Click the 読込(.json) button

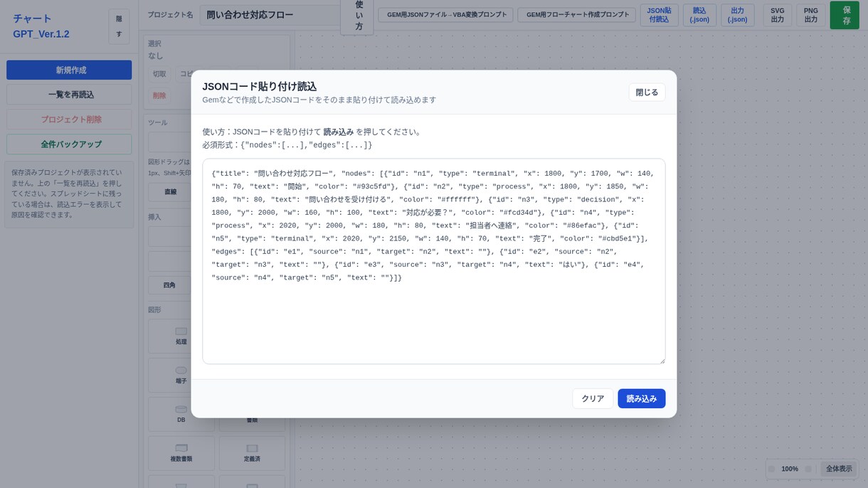699,15
